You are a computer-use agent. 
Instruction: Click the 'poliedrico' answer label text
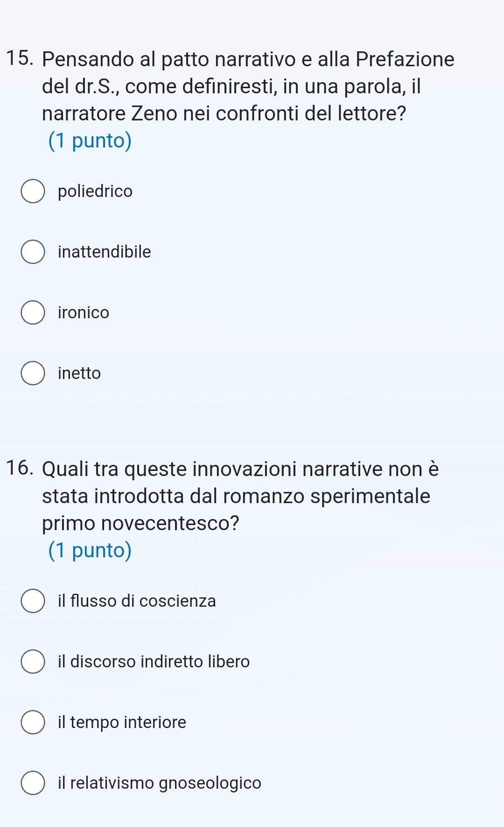tap(95, 191)
